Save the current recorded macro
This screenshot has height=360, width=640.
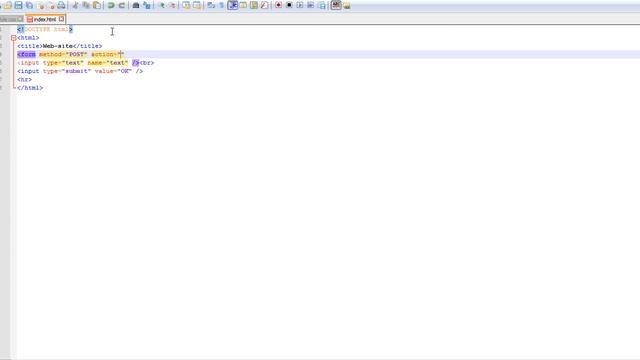322,5
